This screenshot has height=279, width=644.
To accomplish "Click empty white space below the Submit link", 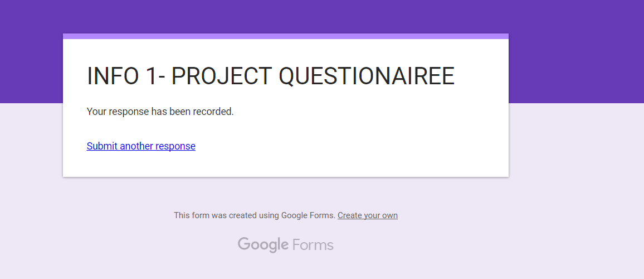I will (285, 165).
